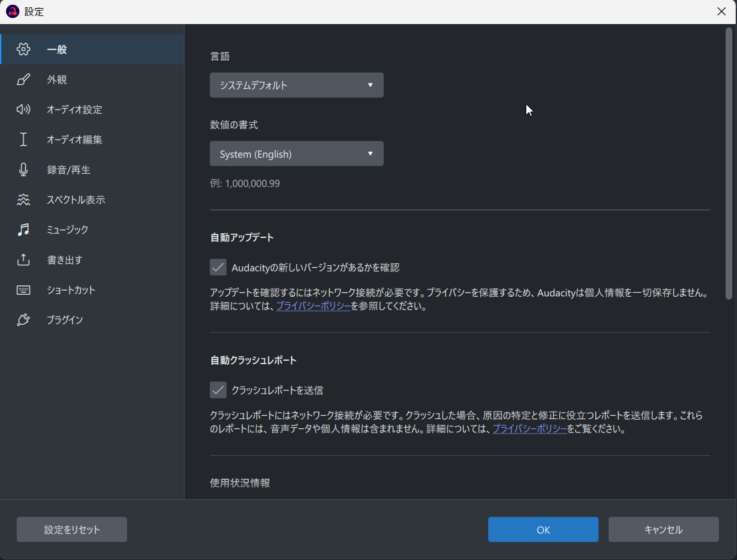This screenshot has height=560, width=737.
Task: Click the plug icon for プラグイン
Action: tap(23, 320)
